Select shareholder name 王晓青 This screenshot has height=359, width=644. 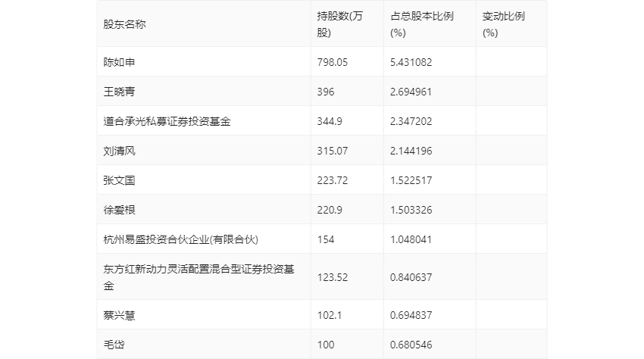point(119,92)
